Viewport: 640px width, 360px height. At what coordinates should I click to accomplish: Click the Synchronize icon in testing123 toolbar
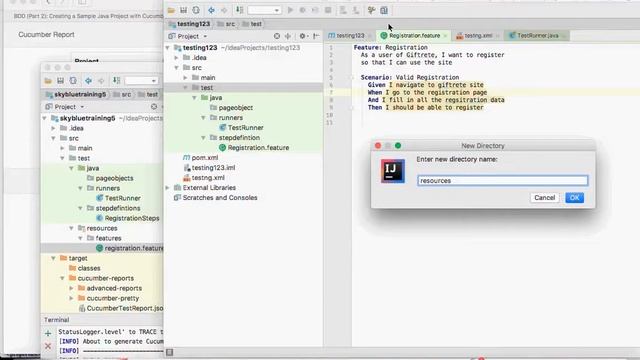coord(196,10)
